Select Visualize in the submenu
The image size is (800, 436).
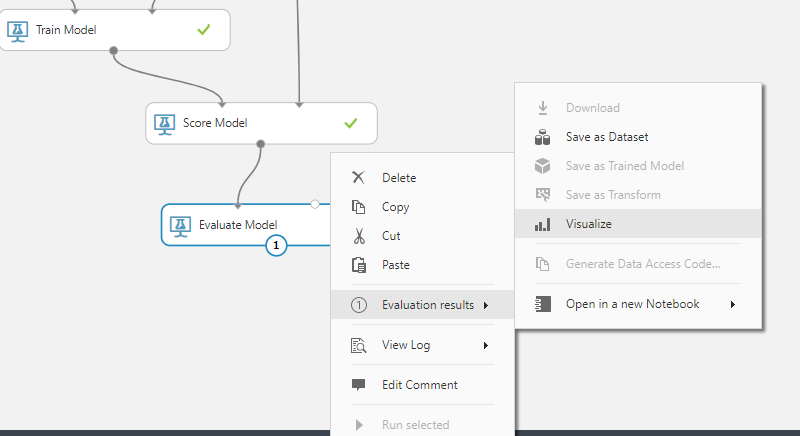(638, 224)
